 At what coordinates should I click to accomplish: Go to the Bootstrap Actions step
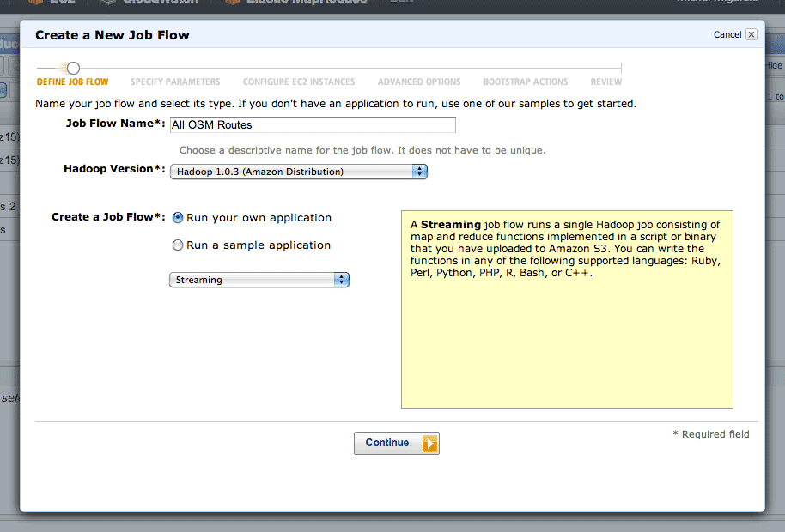point(526,82)
